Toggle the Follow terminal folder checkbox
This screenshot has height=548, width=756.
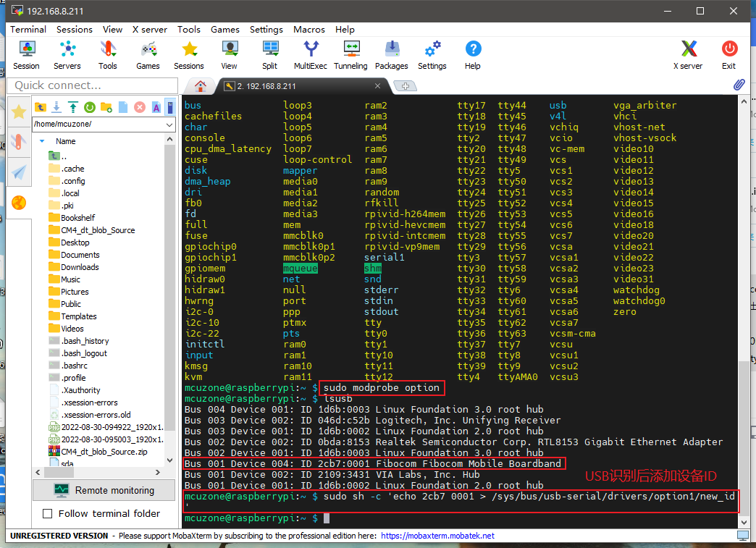pyautogui.click(x=47, y=514)
